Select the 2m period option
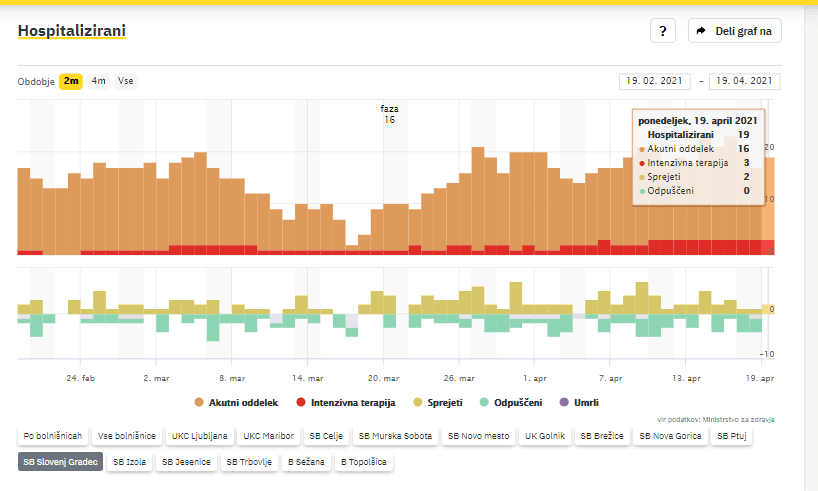Viewport: 818px width, 491px height. tap(71, 81)
